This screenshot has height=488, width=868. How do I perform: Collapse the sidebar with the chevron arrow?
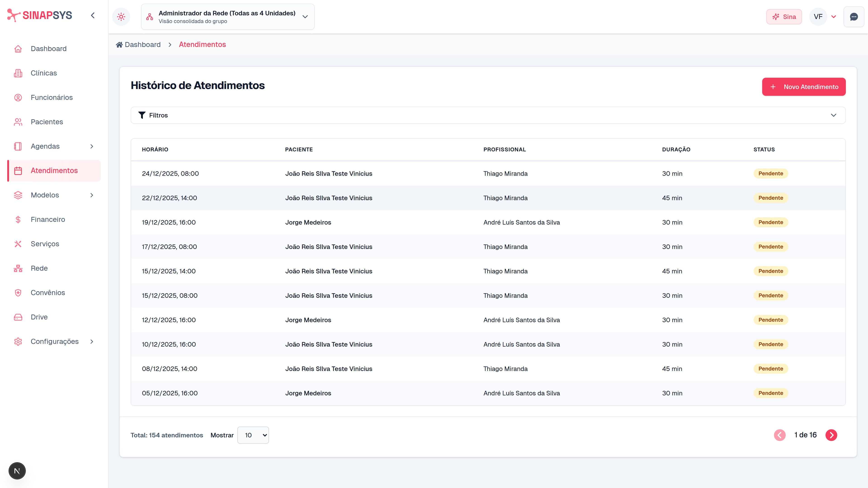pos(93,16)
